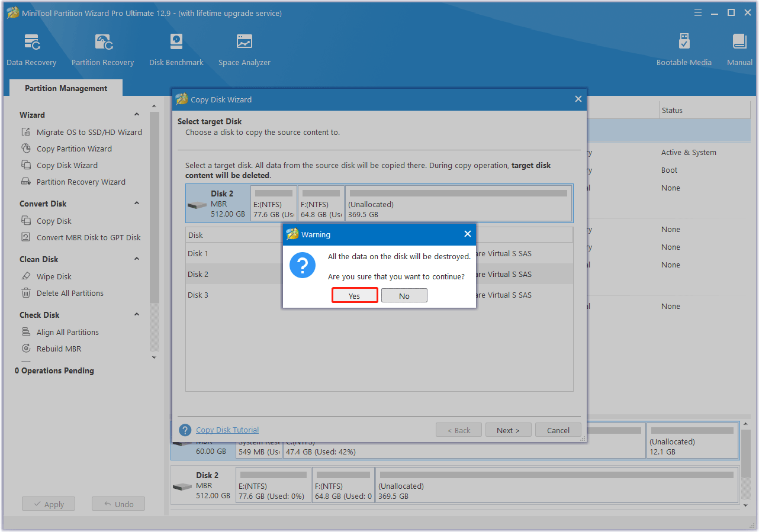
Task: Select F:(NTFS) 64.8 GB in bottom disk map
Action: pos(343,485)
